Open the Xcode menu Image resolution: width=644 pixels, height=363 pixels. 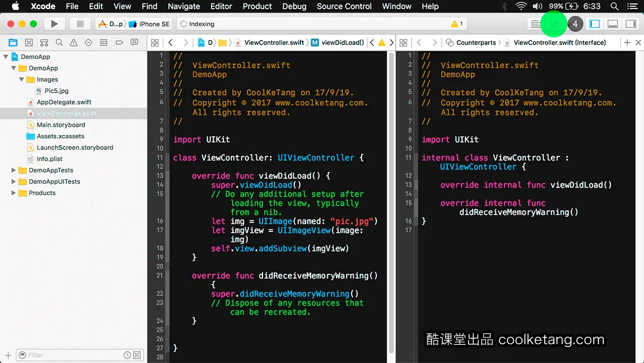[x=43, y=6]
